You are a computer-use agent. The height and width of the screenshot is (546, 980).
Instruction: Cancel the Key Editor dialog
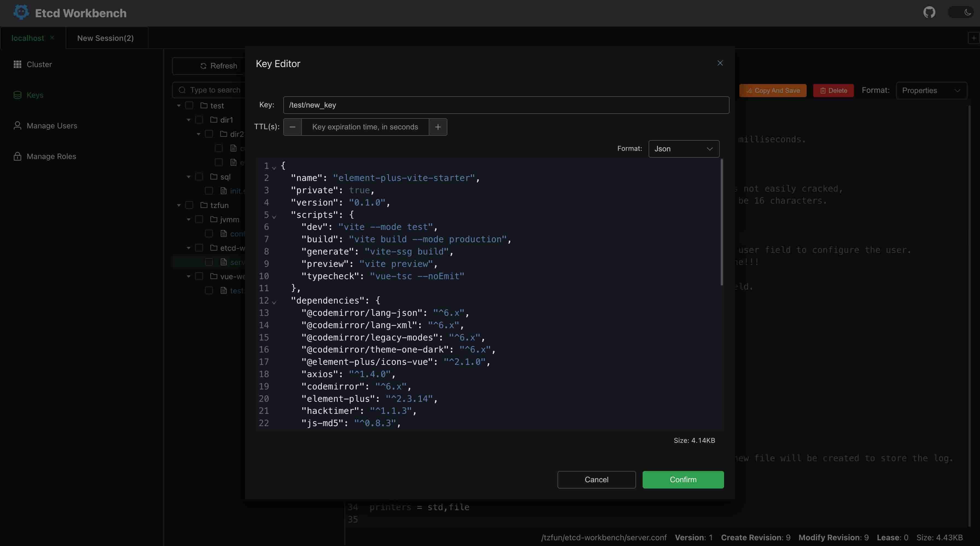pos(596,480)
